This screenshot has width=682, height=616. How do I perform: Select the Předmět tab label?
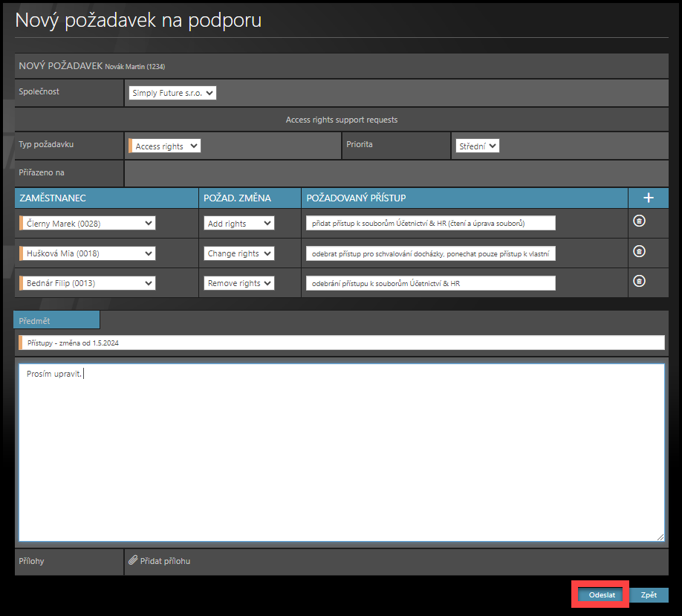pyautogui.click(x=56, y=320)
